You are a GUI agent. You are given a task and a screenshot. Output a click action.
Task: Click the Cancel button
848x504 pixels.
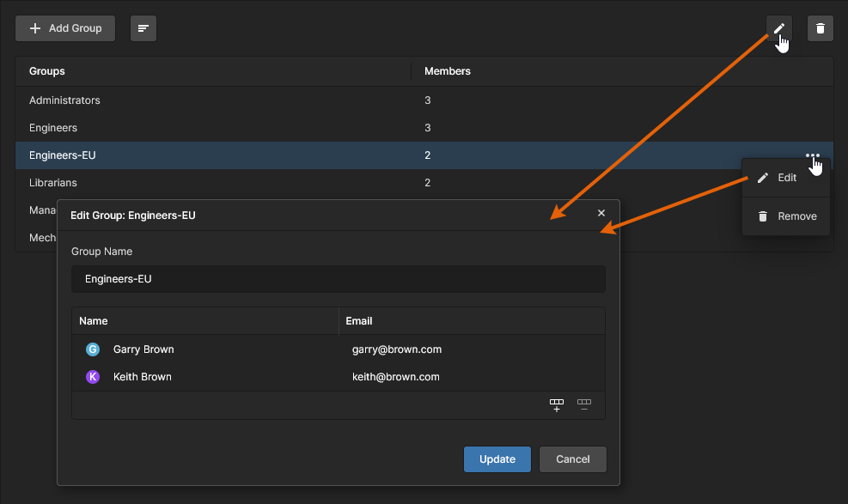tap(573, 459)
